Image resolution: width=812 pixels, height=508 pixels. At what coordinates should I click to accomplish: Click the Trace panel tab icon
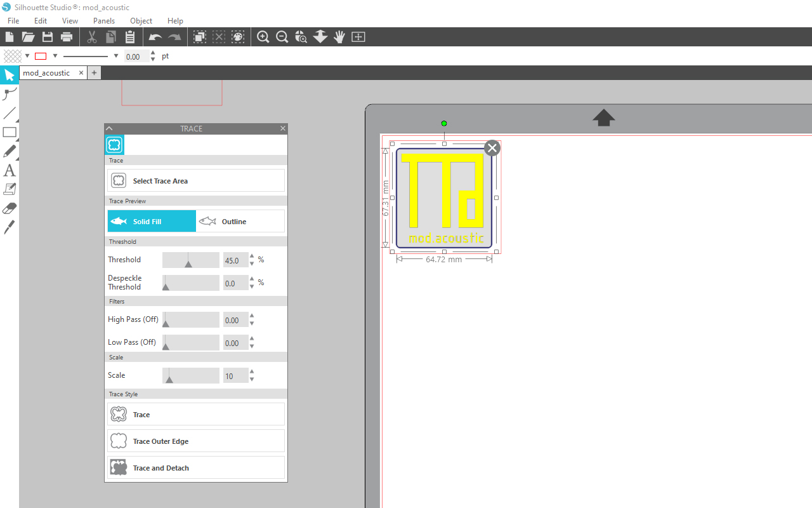click(114, 145)
